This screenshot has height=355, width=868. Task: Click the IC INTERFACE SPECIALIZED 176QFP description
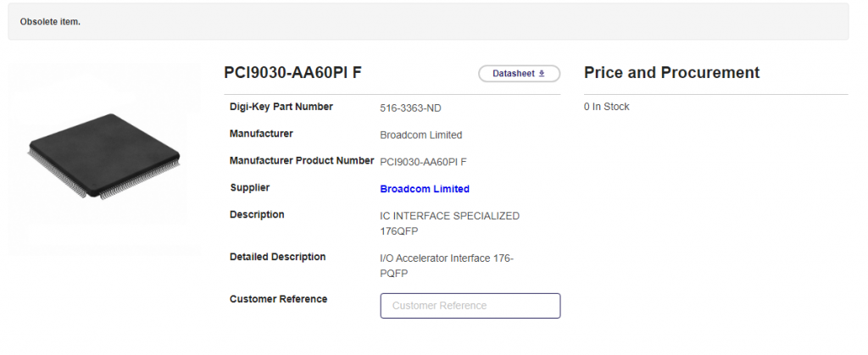tap(449, 224)
